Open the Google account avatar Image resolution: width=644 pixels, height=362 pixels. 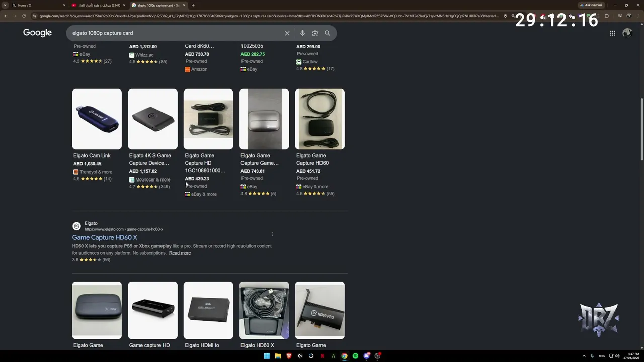click(627, 33)
